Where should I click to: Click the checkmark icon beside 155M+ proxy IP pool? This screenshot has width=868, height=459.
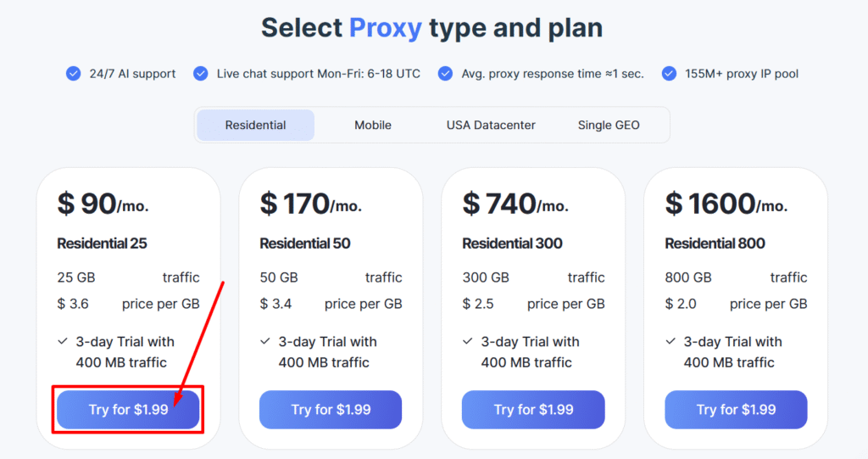coord(669,74)
